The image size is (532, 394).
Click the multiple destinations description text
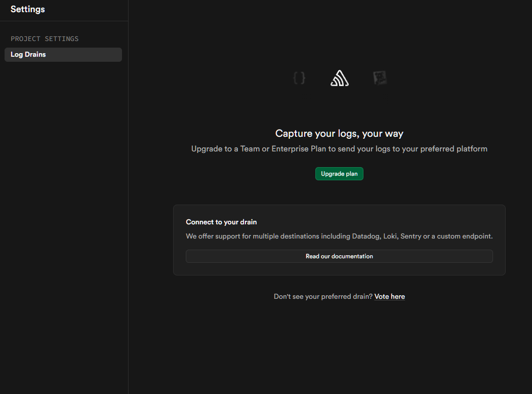(339, 236)
